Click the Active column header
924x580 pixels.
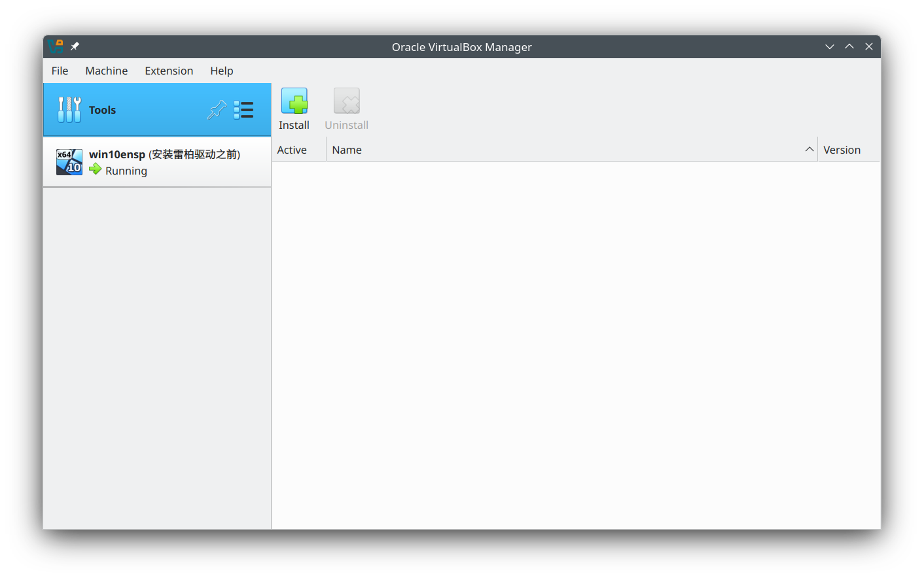click(292, 149)
